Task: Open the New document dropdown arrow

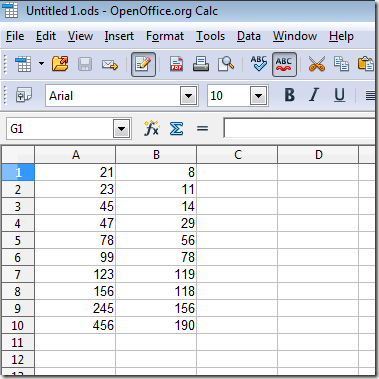Action: [41, 63]
